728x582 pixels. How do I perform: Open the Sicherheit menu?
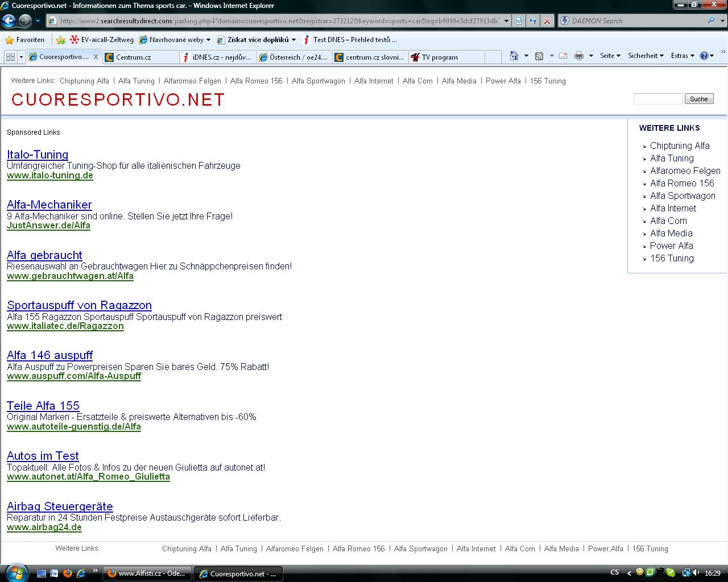point(646,56)
